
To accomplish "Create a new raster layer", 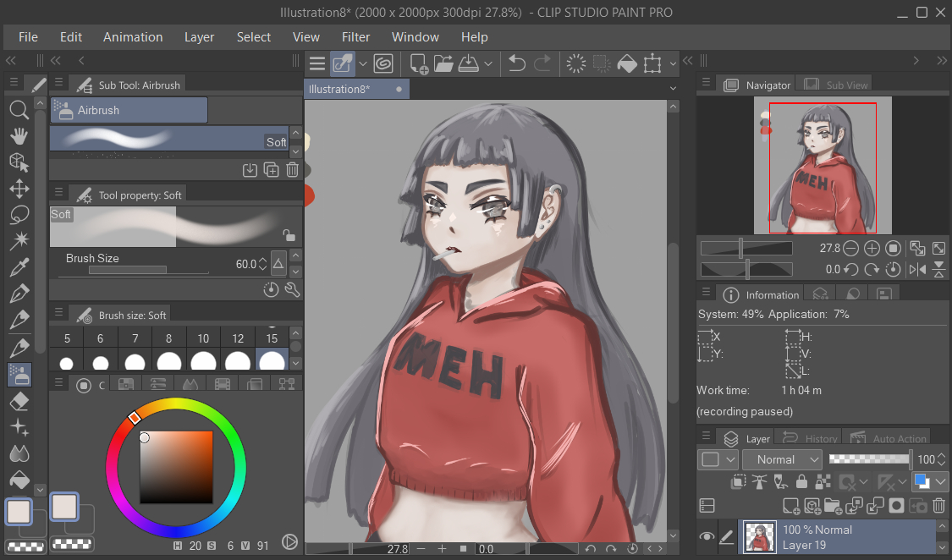I will (791, 506).
